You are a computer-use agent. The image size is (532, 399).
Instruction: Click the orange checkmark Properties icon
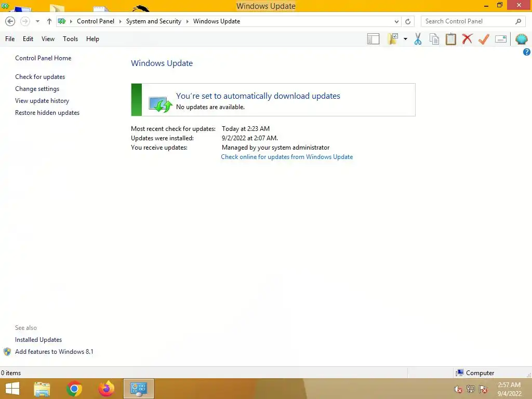click(484, 39)
